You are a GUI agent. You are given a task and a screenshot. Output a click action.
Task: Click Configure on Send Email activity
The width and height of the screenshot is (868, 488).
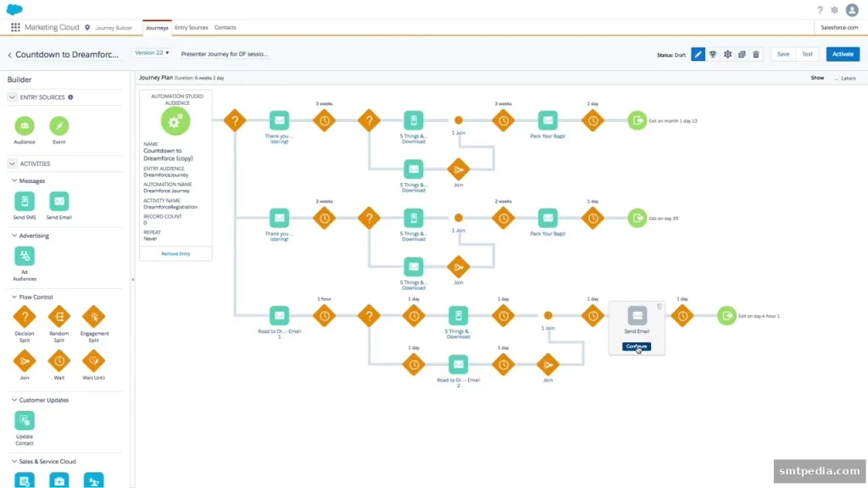636,347
